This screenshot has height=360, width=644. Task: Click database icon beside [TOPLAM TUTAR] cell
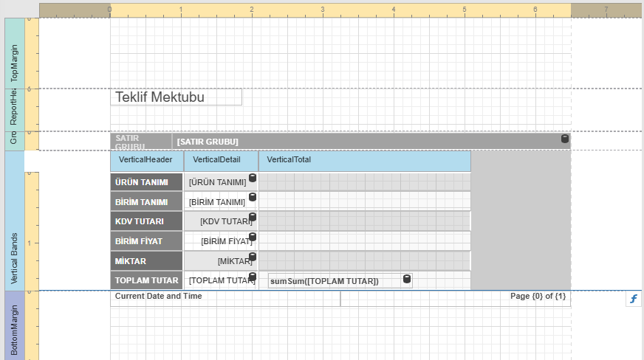253,277
